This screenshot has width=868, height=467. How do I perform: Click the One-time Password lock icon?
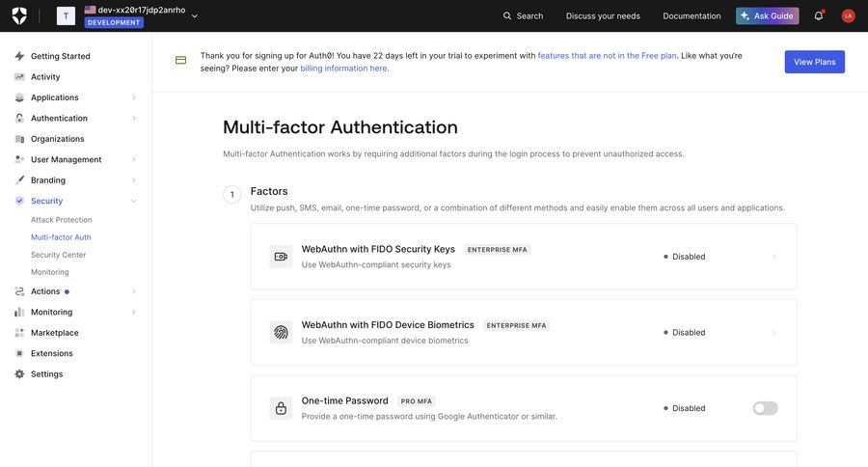pos(281,408)
